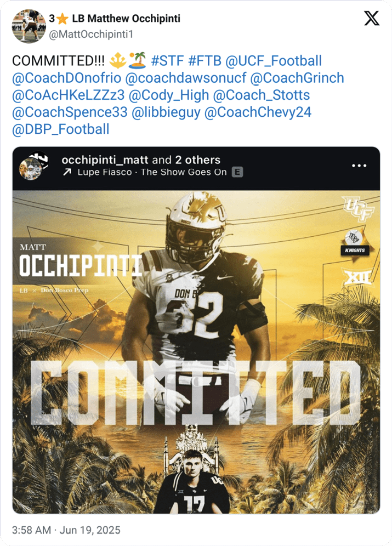The height and width of the screenshot is (546, 392).
Task: Click the explicit E badge icon
Action: click(237, 172)
